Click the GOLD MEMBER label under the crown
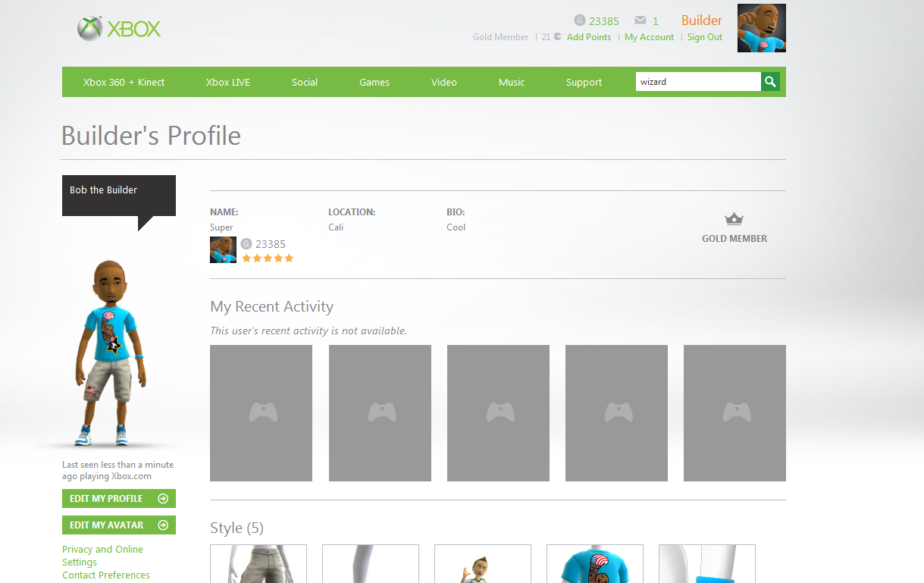924x583 pixels. point(735,239)
